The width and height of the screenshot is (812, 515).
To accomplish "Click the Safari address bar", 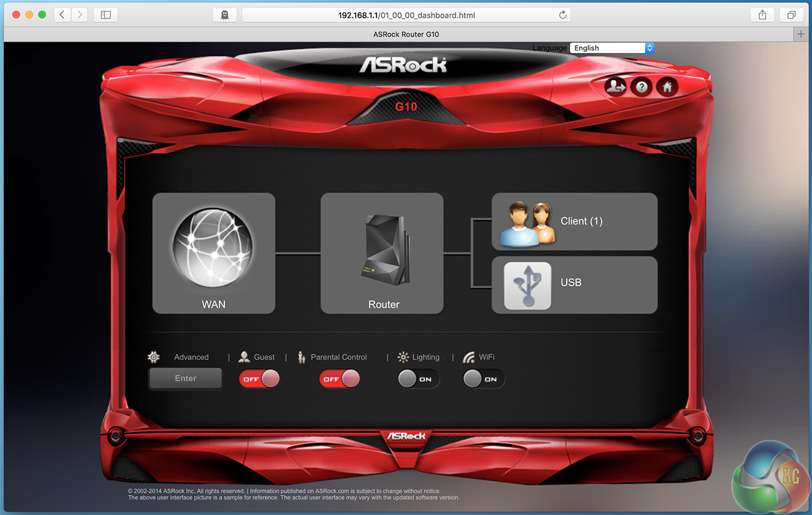I will tap(406, 14).
